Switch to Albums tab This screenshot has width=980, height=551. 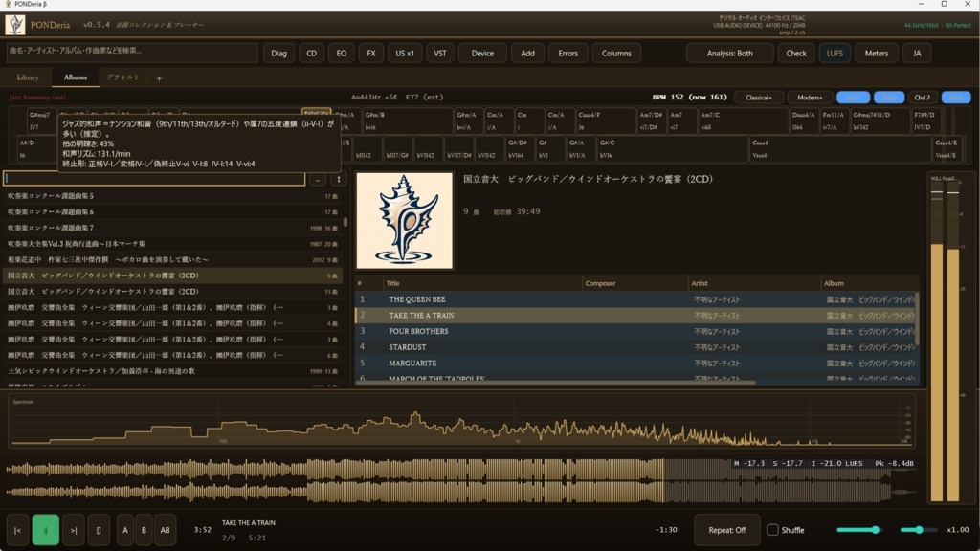[75, 77]
